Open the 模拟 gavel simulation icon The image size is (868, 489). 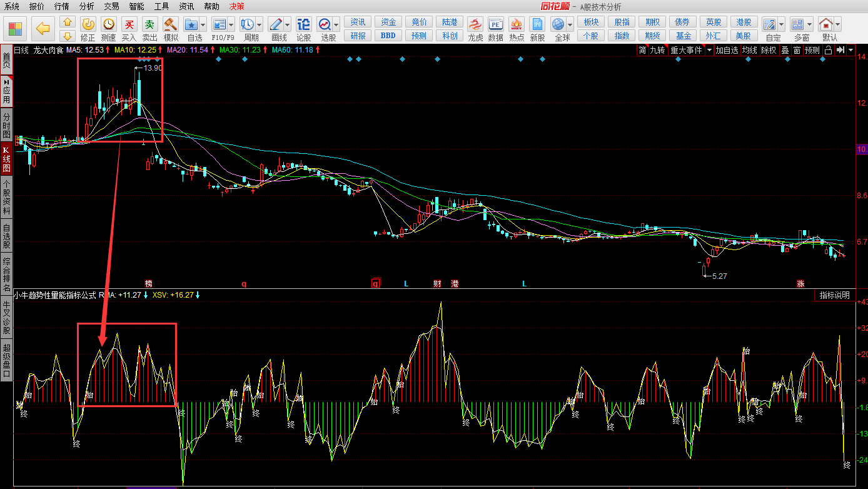tap(171, 26)
